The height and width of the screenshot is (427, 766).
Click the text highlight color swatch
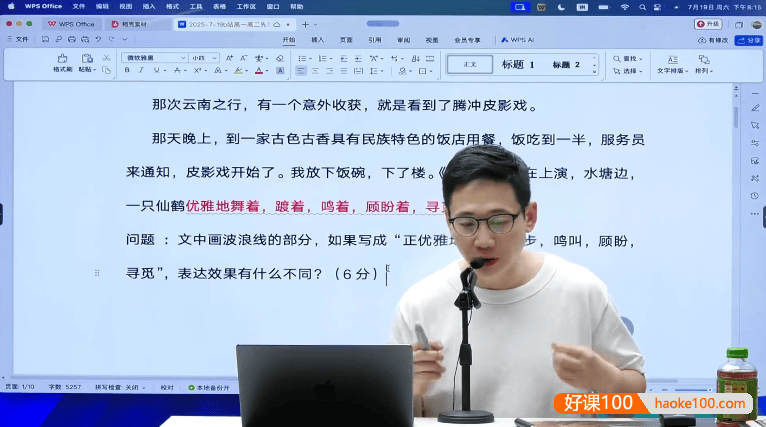(238, 71)
